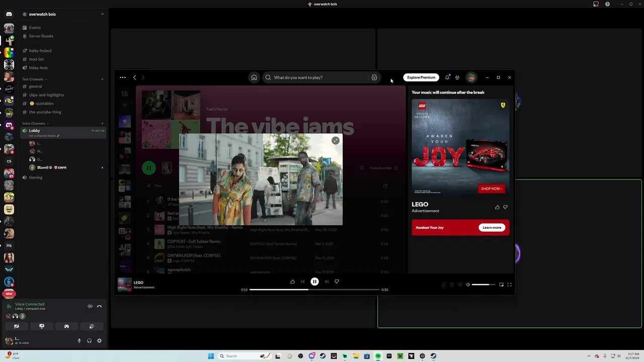The width and height of the screenshot is (644, 362).
Task: Open Discord inbox icon in title bar
Action: (596, 4)
